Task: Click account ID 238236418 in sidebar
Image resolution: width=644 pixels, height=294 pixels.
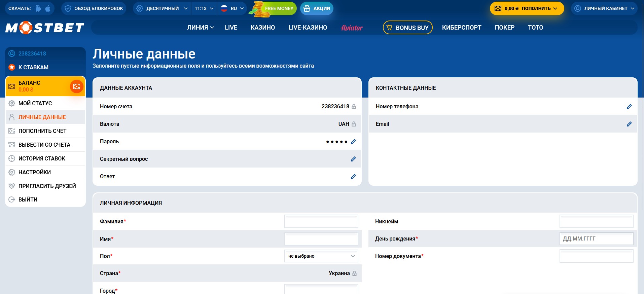Action: [x=32, y=53]
